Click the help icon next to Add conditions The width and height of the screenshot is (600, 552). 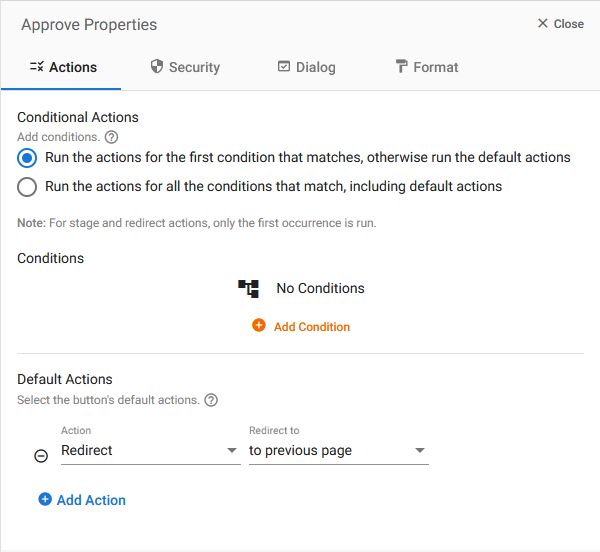coord(111,137)
